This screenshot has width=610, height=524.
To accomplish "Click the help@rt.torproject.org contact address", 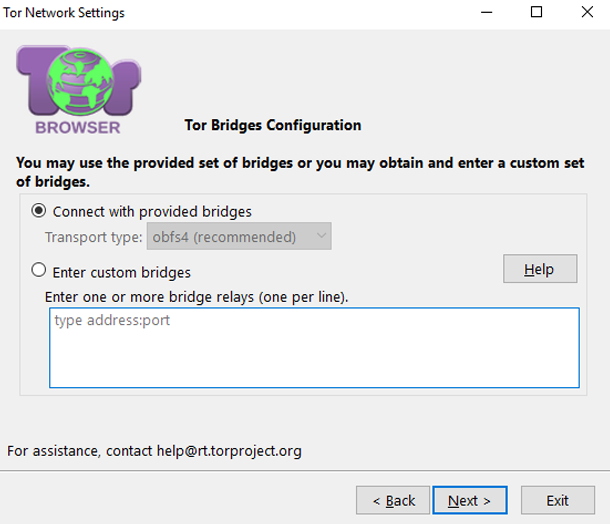I will [229, 451].
